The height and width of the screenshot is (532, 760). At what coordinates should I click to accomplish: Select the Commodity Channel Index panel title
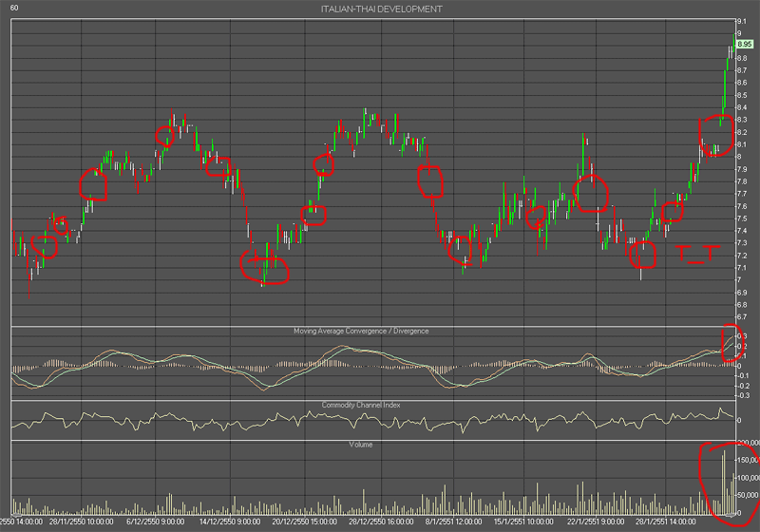click(x=361, y=405)
